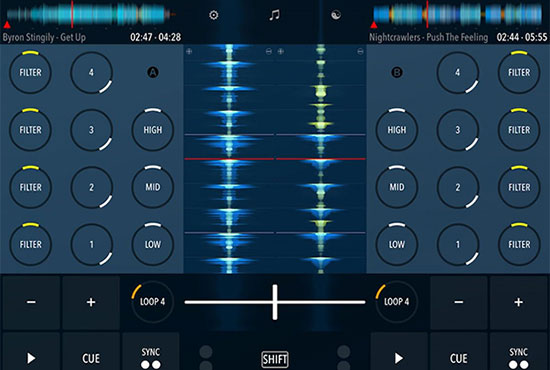
Task: Tap deck A FILTER knob beside knob 3
Action: 31,130
